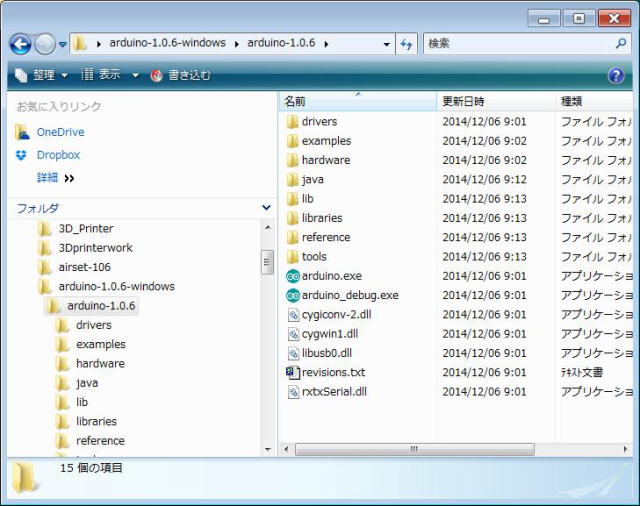The height and width of the screenshot is (506, 640).
Task: Select the cygiconv-2.dll file icon
Action: tap(293, 315)
